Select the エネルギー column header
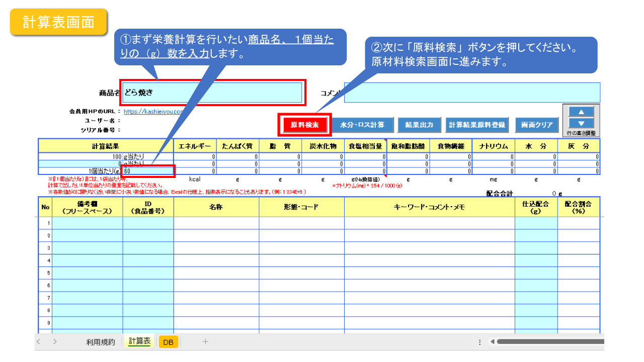 coord(195,146)
